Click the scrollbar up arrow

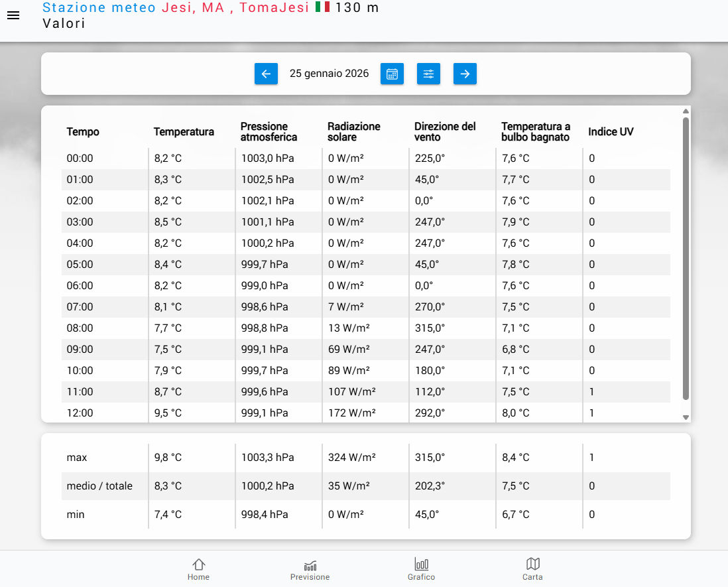pyautogui.click(x=686, y=111)
